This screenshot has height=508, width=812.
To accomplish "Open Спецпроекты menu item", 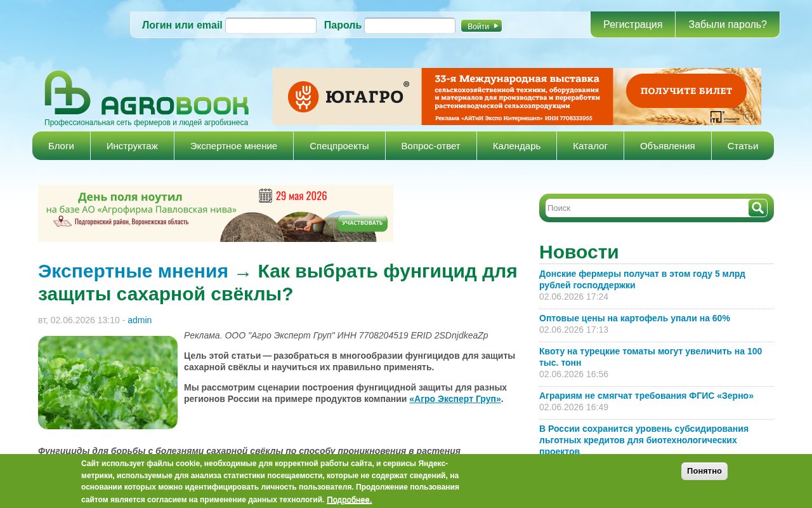I will pyautogui.click(x=339, y=146).
